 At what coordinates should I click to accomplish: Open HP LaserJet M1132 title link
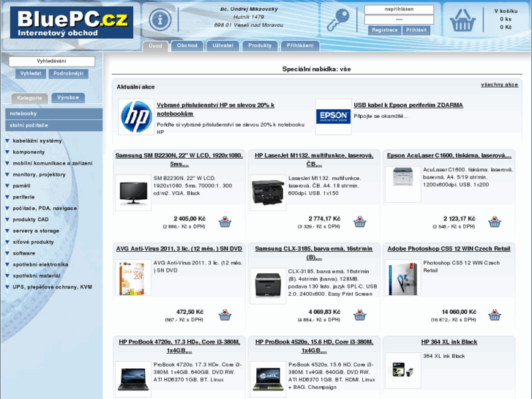[314, 160]
